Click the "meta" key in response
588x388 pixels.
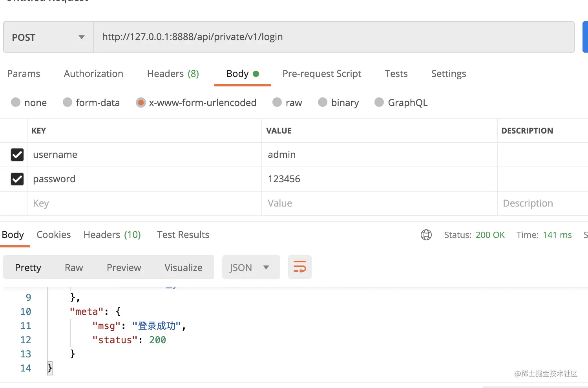(x=86, y=312)
